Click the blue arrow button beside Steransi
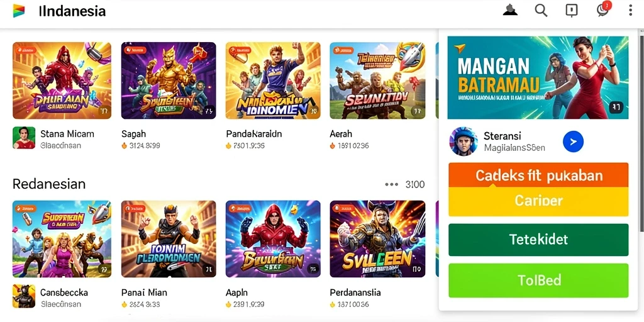644x322 pixels. (573, 142)
